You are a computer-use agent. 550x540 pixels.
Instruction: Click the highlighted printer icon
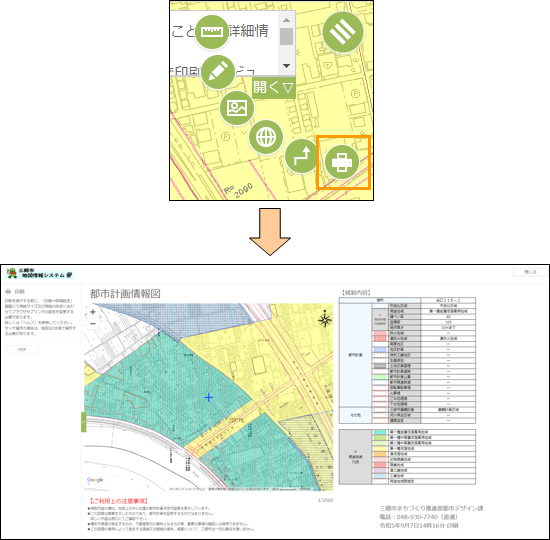click(342, 162)
